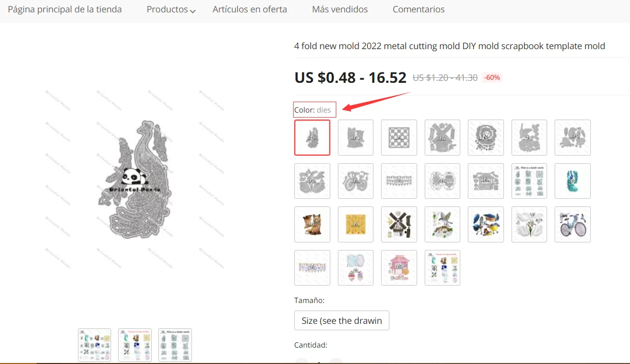Viewport: 630px width, 364px height.
Task: Choose the grey outlined eggs frame die variant
Action: point(442,181)
